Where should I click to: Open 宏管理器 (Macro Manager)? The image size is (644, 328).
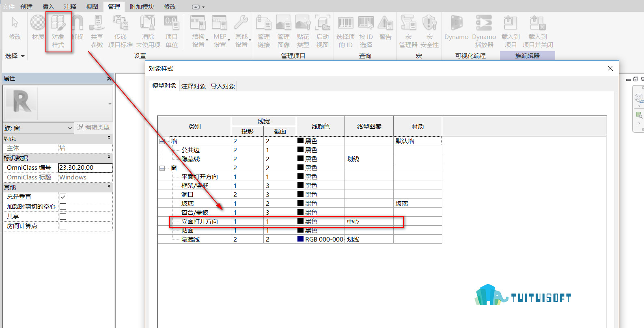pyautogui.click(x=408, y=32)
